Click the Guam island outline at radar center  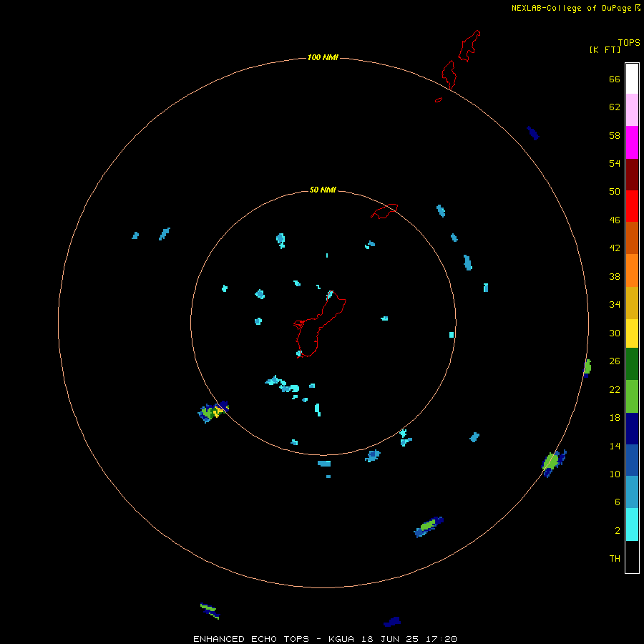319,324
